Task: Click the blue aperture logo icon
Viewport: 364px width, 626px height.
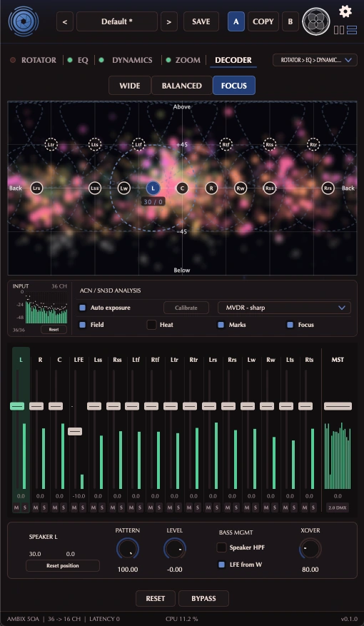Action: tap(24, 21)
